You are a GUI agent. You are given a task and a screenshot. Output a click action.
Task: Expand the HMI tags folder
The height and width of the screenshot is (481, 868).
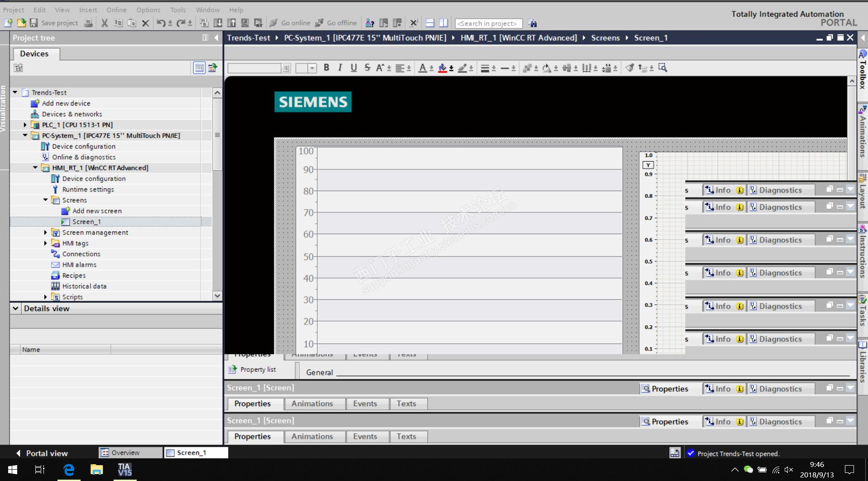[46, 243]
